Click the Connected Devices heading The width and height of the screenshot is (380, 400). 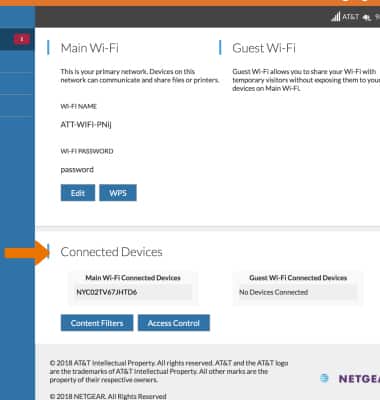111,252
